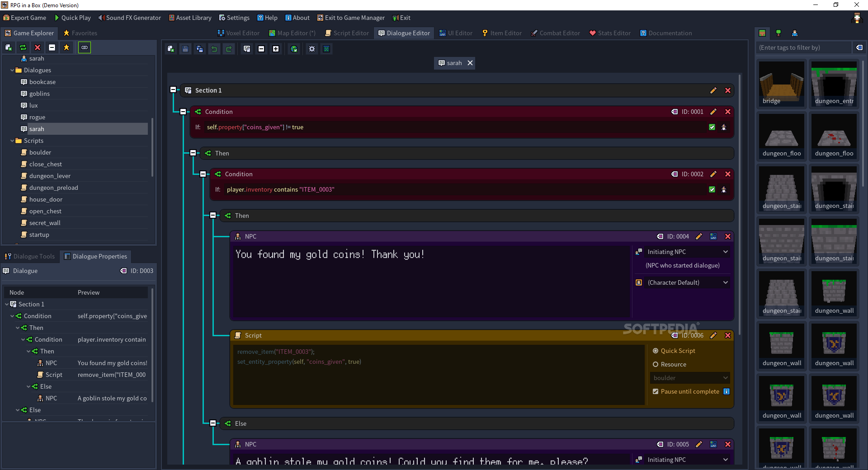Click the expand all nodes plus icon
The height and width of the screenshot is (470, 868).
(276, 49)
